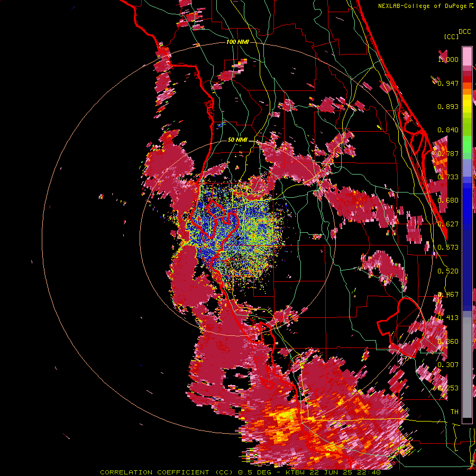Click the 0.253 scale value
Screen dimensions: 476x476
(448, 388)
